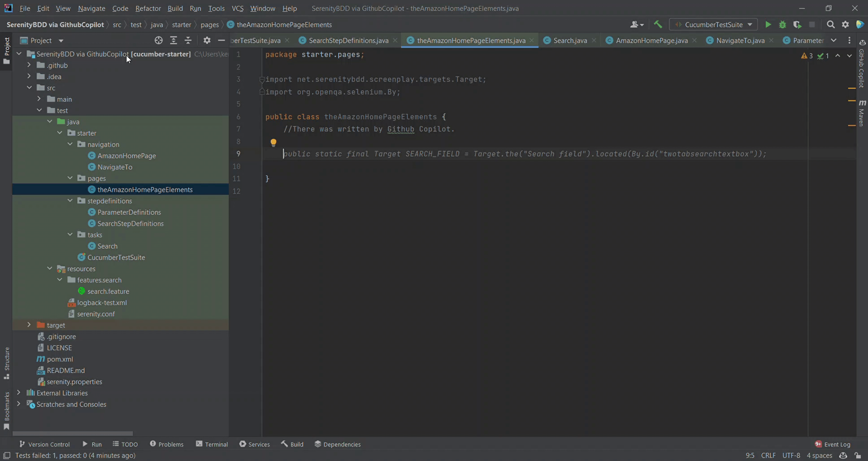
Task: Select CucumberTestSuite class in tree
Action: pyautogui.click(x=116, y=257)
